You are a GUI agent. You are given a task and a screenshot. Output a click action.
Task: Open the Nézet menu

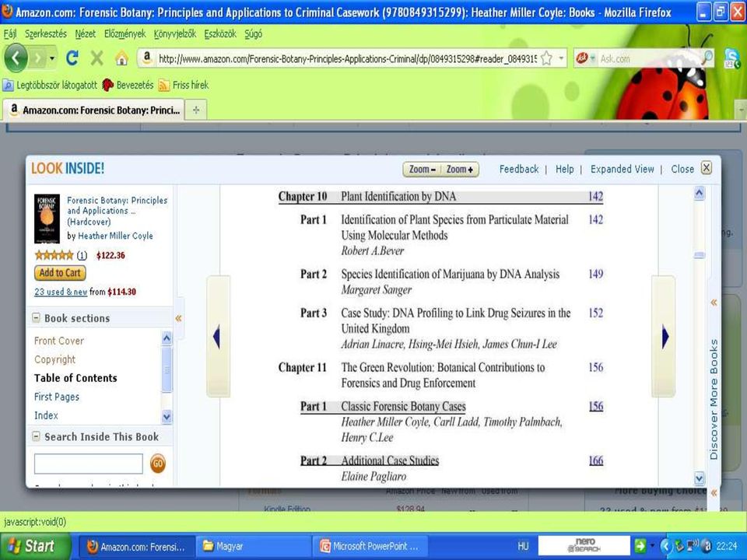coord(86,33)
